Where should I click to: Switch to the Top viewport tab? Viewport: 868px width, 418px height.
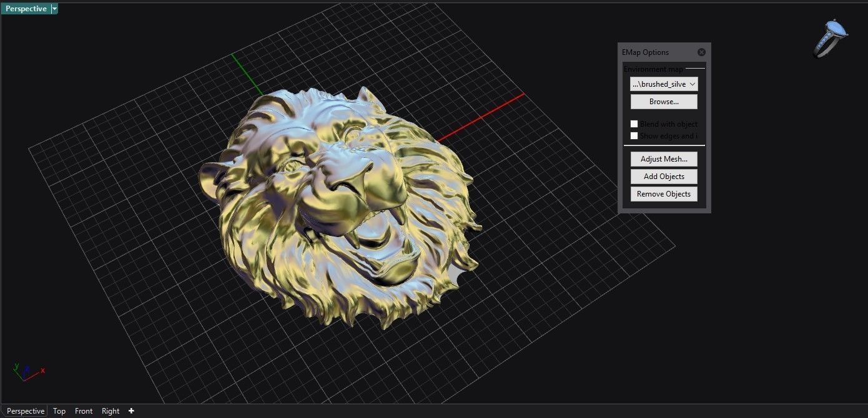(x=59, y=411)
